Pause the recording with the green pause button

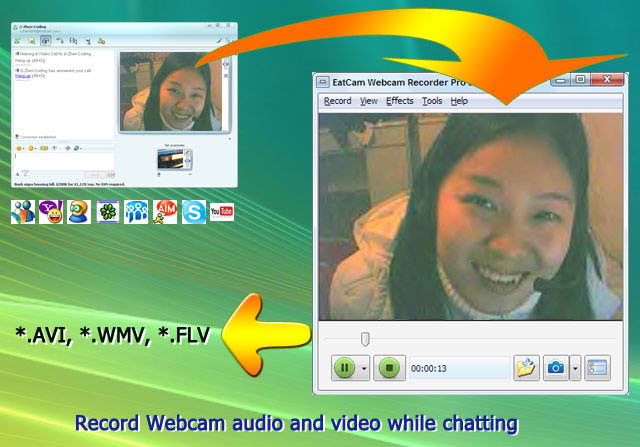344,368
